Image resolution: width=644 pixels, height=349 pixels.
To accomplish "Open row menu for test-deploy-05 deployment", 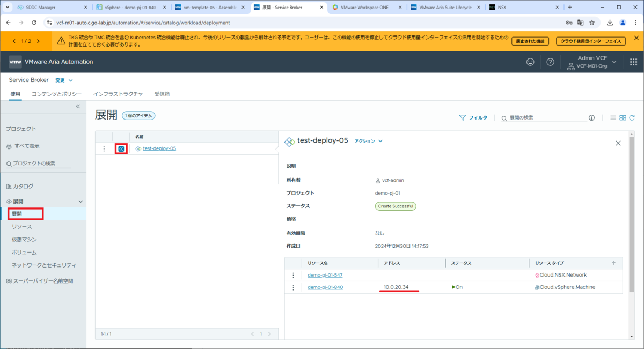I will [x=104, y=148].
